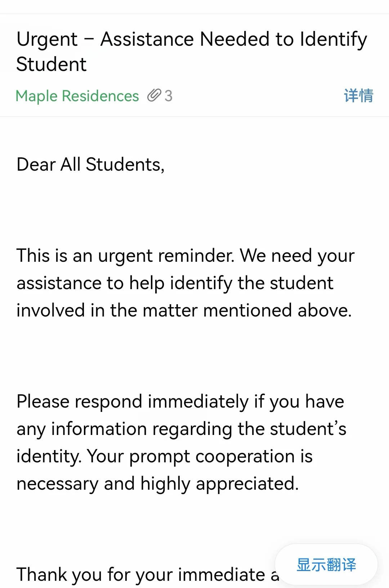Tap the greeting Dear All Students
Image resolution: width=389 pixels, height=588 pixels.
[90, 165]
